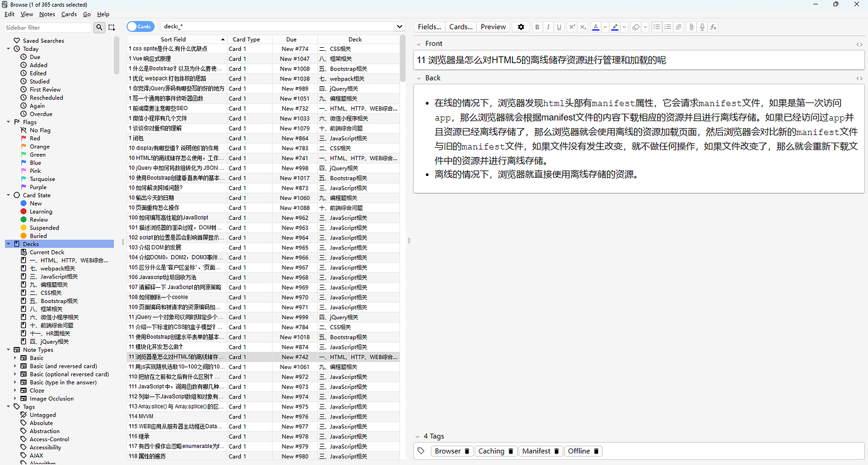Toggle HTML editor for Front field
The image size is (868, 465).
859,44
